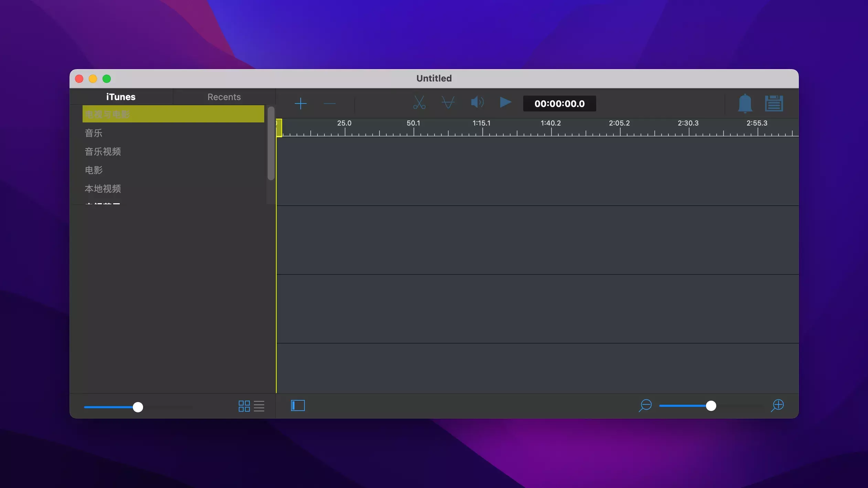Switch to grid view in media browser

pyautogui.click(x=244, y=406)
